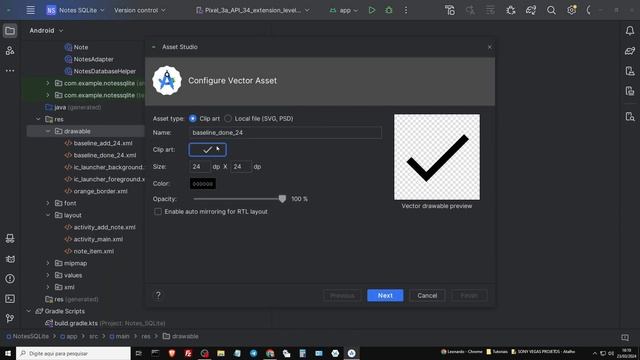Open Telegram from the taskbar
Image resolution: width=640 pixels, height=360 pixels.
point(253,353)
